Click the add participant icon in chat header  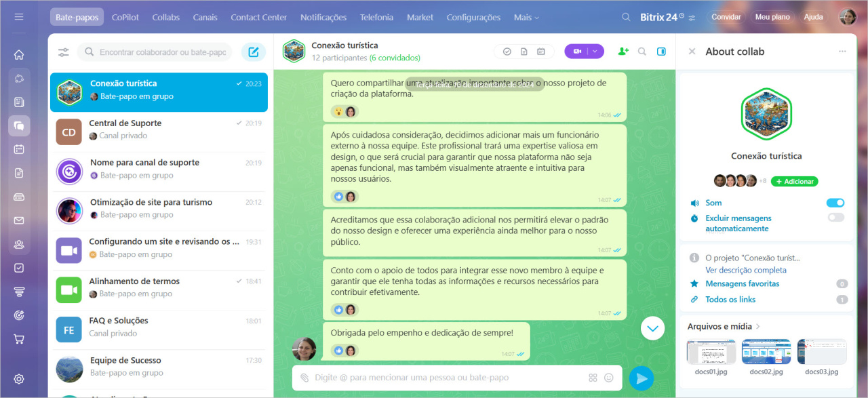click(623, 52)
